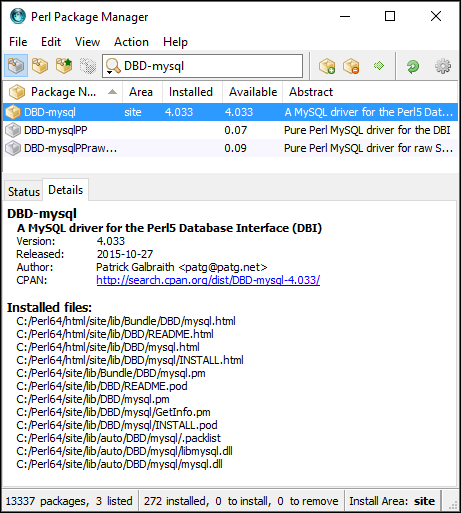This screenshot has width=461, height=513.
Task: Open the View menu
Action: click(87, 42)
